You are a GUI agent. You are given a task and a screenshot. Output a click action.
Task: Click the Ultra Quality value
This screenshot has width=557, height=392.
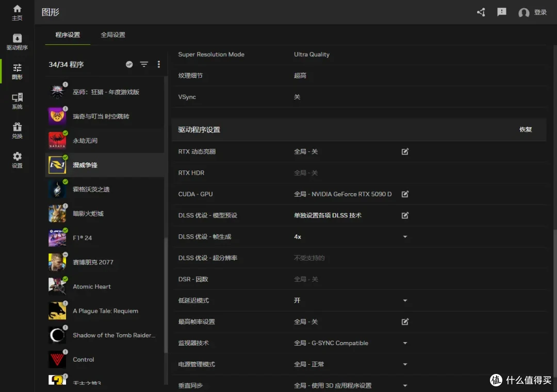[x=312, y=54]
